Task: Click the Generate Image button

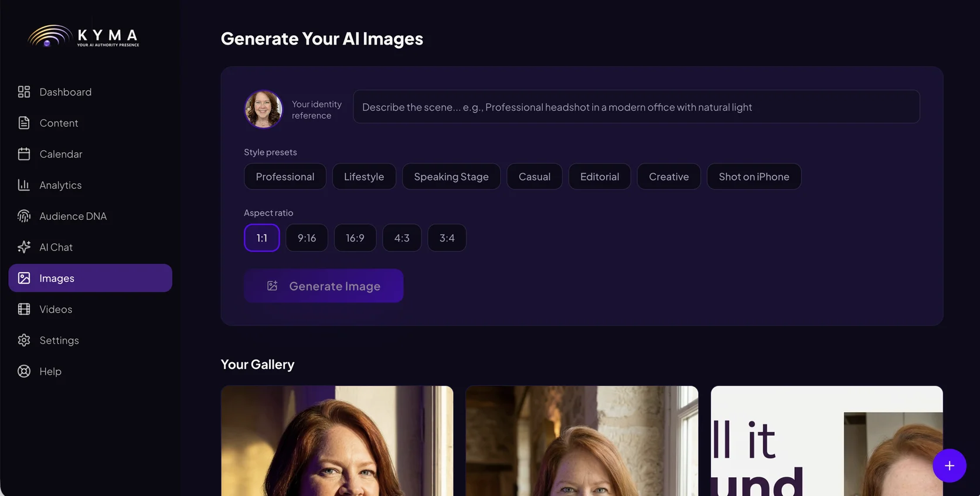Action: coord(324,286)
